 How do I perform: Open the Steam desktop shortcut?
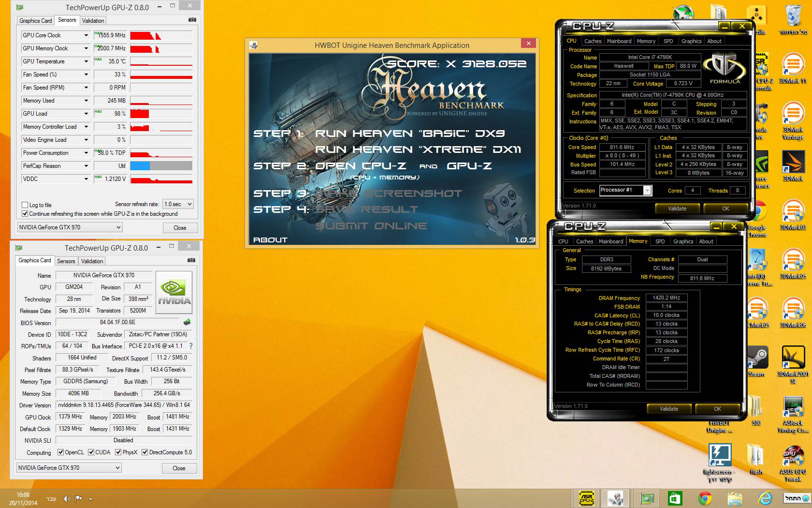[756, 361]
